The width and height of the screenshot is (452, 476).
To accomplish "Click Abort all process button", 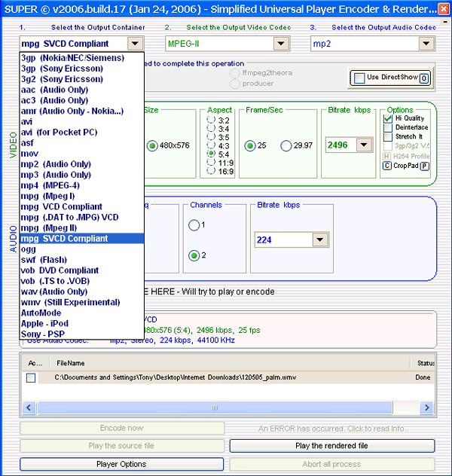I will [x=332, y=465].
